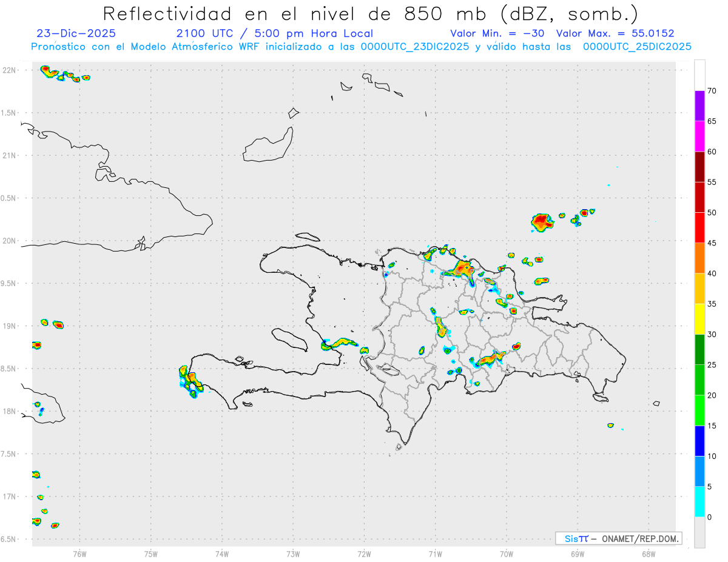Select the medium green 20-25 dBZ colorbar segment
Viewport: 728px width, 562px height.
click(x=699, y=380)
